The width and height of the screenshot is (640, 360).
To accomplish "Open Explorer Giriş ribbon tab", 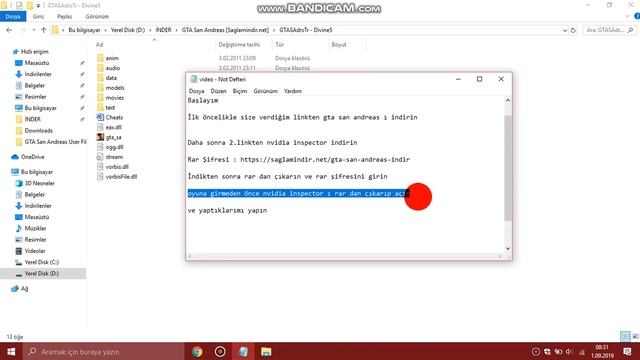I will pos(38,16).
